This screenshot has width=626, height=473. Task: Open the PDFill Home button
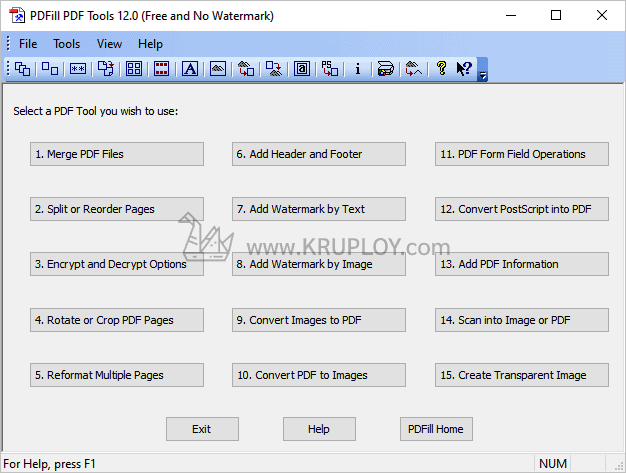point(436,429)
